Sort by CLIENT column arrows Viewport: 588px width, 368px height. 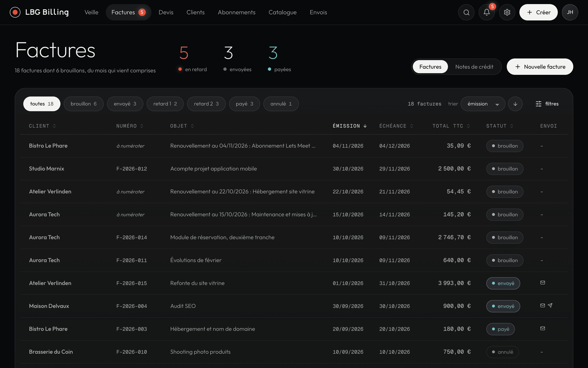[55, 126]
